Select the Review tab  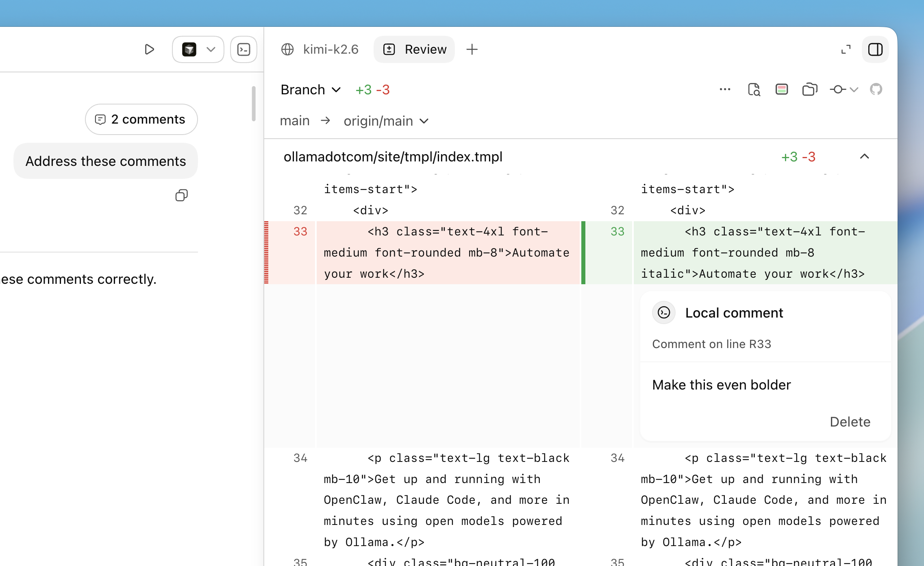click(x=414, y=50)
